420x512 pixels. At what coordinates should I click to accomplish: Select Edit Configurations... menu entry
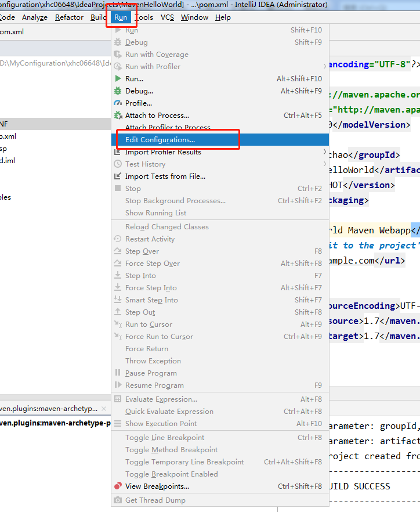coord(220,140)
